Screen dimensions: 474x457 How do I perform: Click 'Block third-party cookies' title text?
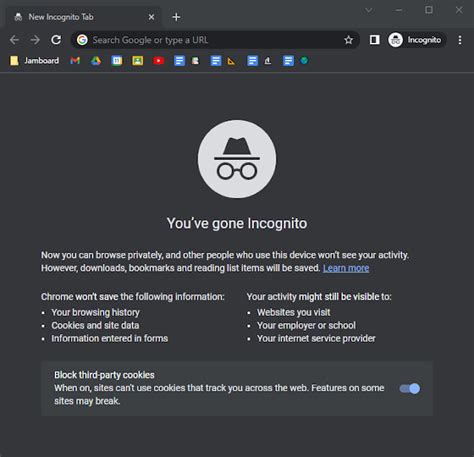point(104,375)
